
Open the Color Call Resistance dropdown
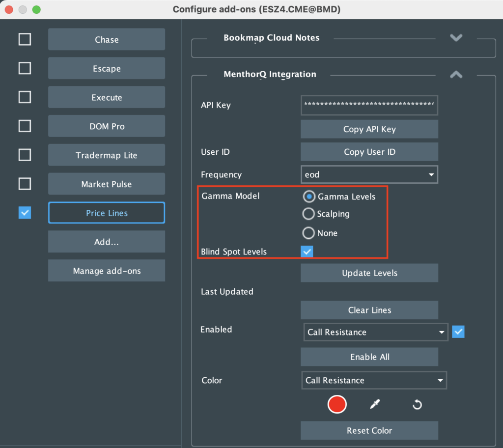pyautogui.click(x=374, y=380)
